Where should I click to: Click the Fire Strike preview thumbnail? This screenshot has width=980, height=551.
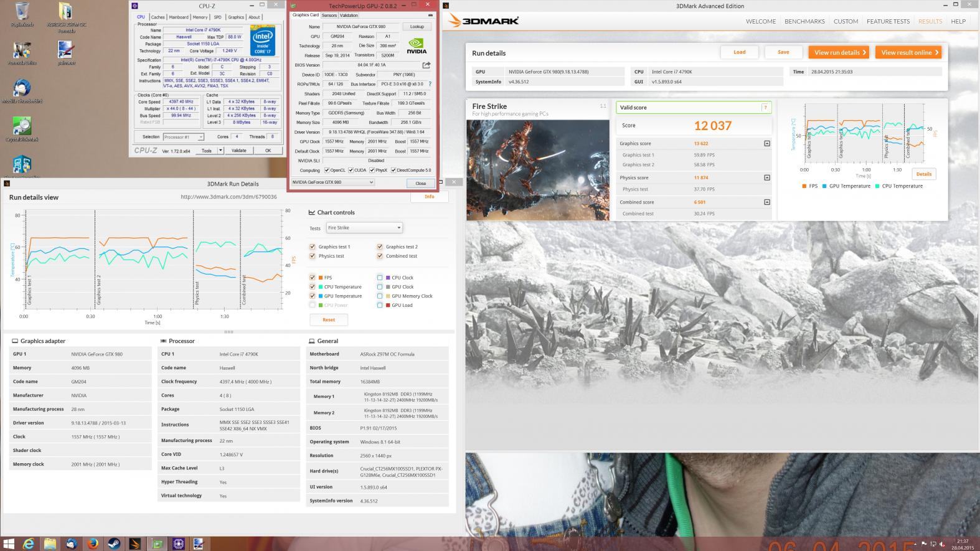(538, 169)
